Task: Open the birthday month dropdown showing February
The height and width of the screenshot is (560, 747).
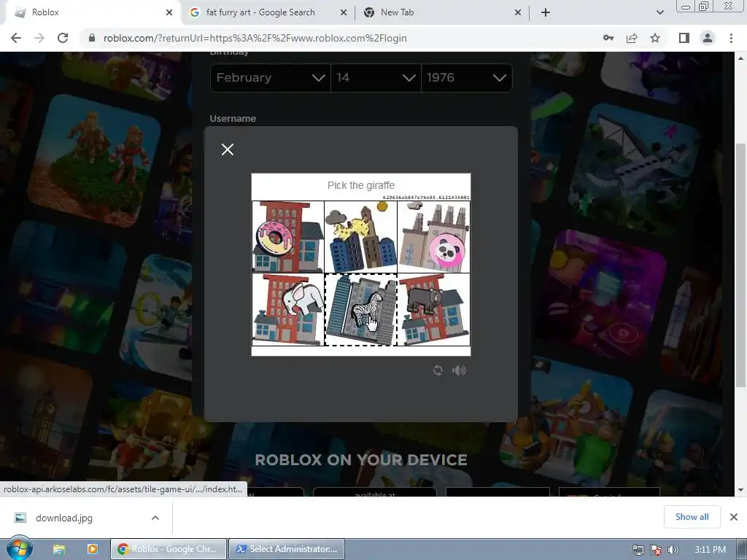Action: click(271, 77)
